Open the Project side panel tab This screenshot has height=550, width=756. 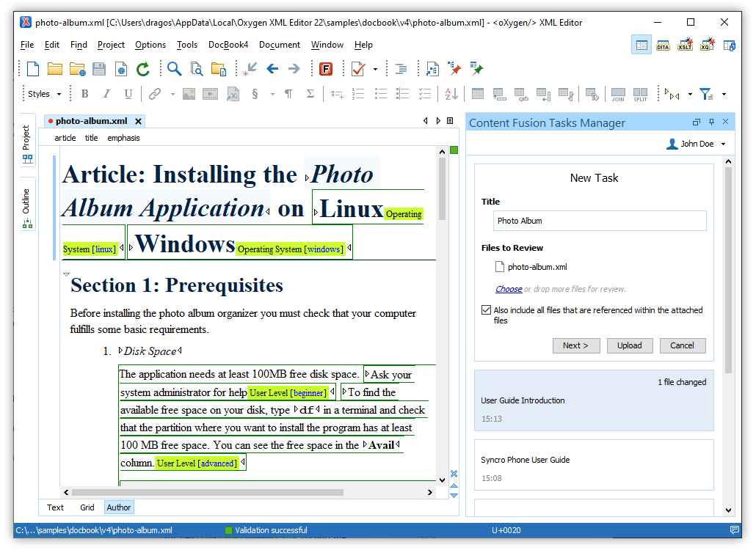click(27, 141)
